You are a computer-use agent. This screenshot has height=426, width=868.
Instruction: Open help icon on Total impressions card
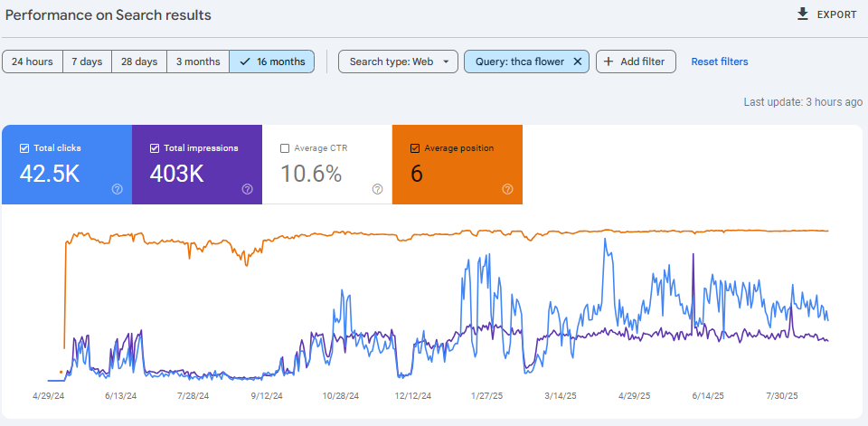247,189
